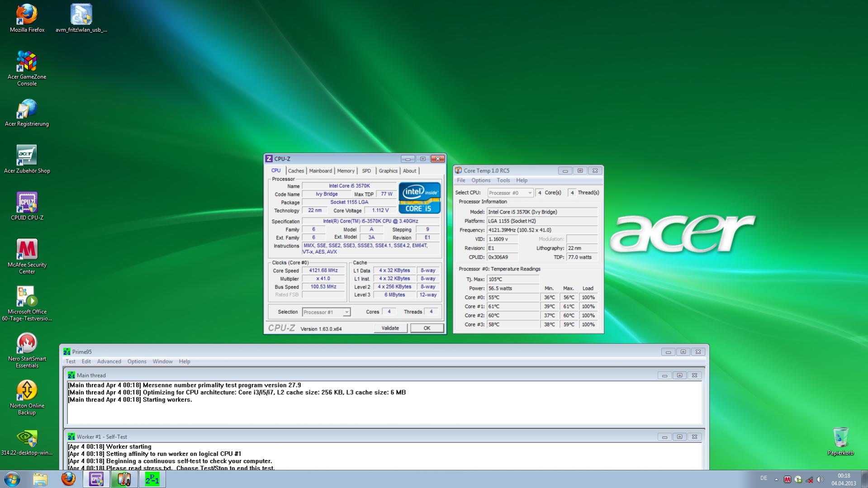
Task: Open the Papierkorb recycle bin
Action: coord(840,441)
